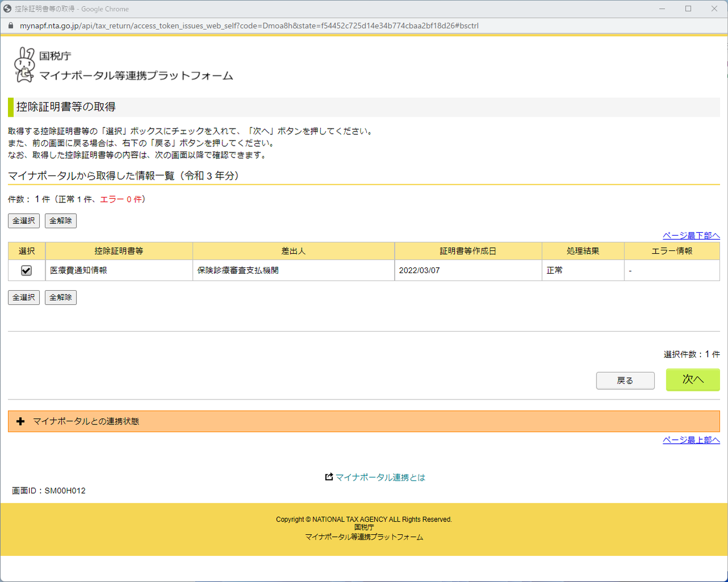Click the マイナポータル等連携プラットフォーム header title

click(136, 76)
